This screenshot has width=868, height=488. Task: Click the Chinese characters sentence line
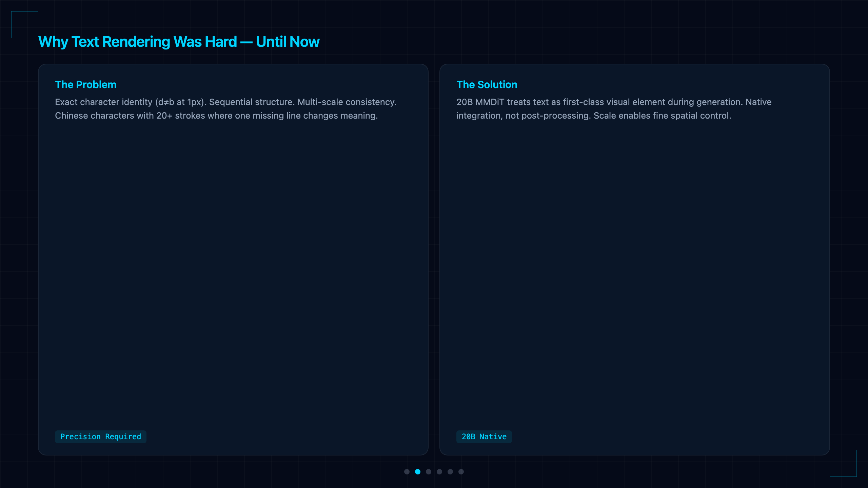(216, 116)
